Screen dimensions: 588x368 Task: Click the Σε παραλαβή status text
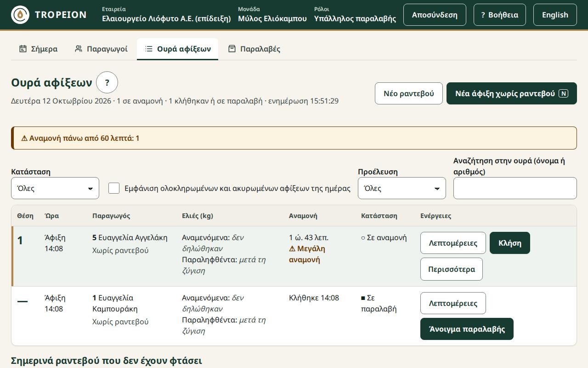[x=379, y=304]
